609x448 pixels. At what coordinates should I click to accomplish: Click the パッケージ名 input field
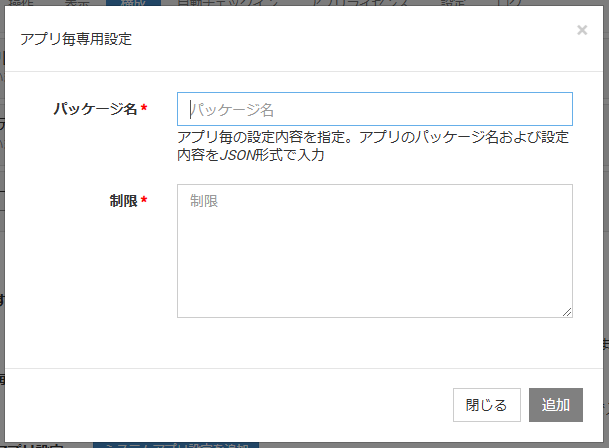point(374,109)
